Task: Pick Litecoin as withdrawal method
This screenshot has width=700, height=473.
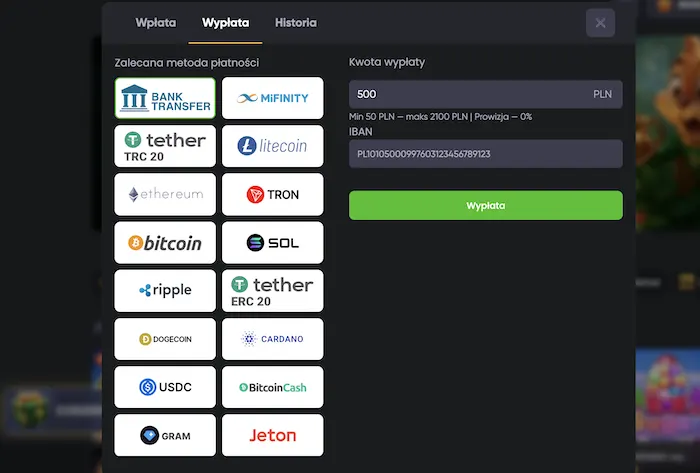Action: [272, 146]
